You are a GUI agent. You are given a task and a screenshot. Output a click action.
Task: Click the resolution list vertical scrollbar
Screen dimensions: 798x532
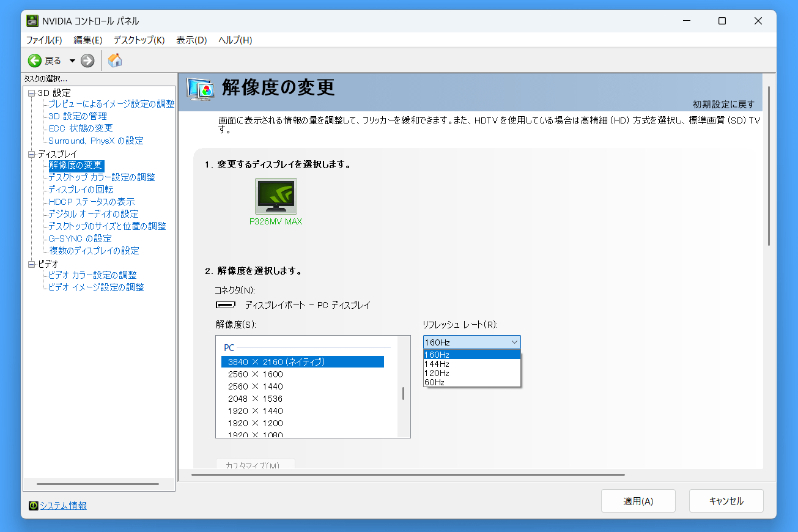(x=403, y=393)
